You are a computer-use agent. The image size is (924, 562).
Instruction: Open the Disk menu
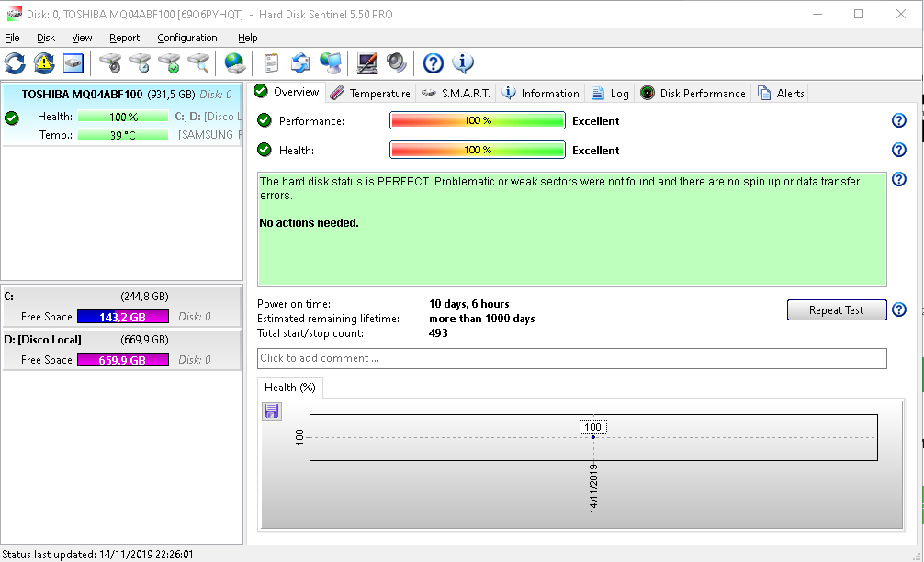(46, 38)
